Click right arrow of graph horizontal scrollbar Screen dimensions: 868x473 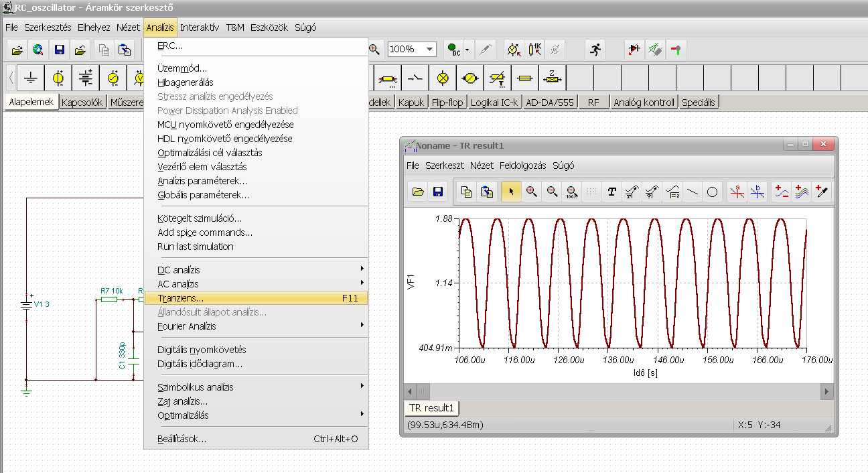pos(827,391)
